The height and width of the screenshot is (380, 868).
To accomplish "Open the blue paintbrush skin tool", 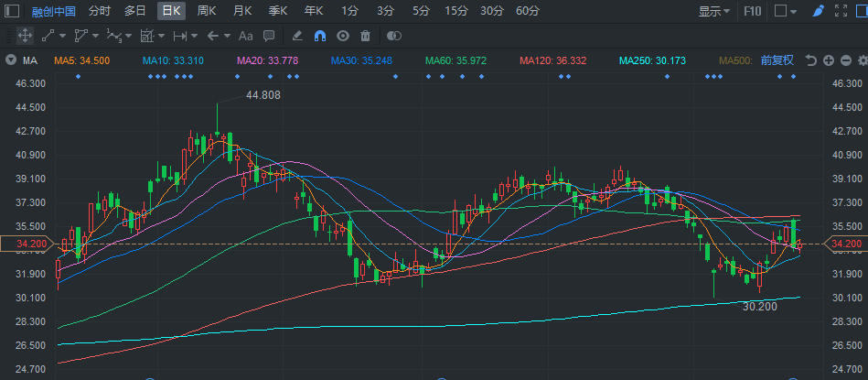I will 819,10.
